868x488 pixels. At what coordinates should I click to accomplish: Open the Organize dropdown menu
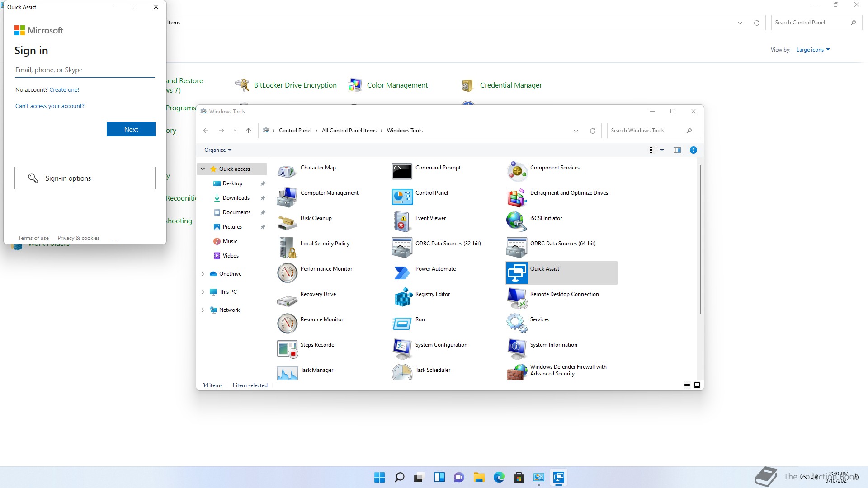click(218, 150)
